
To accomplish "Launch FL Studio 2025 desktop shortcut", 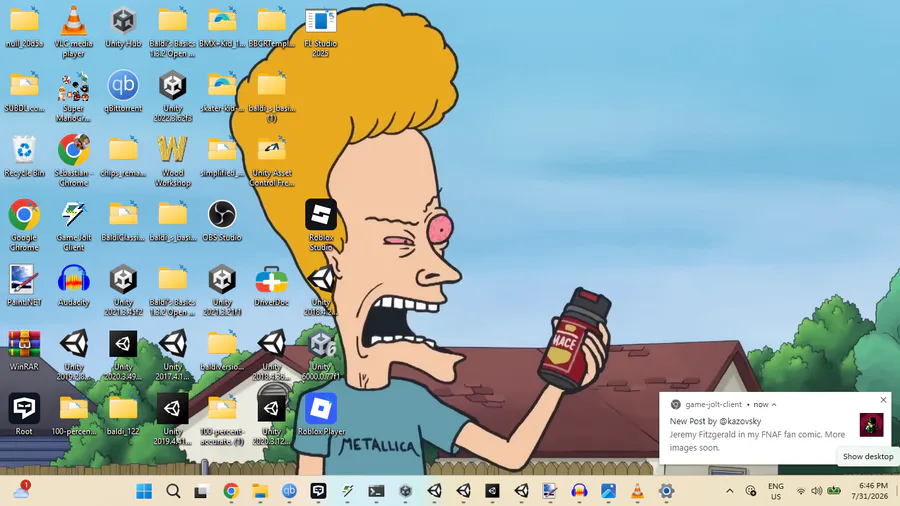I will pos(320,30).
